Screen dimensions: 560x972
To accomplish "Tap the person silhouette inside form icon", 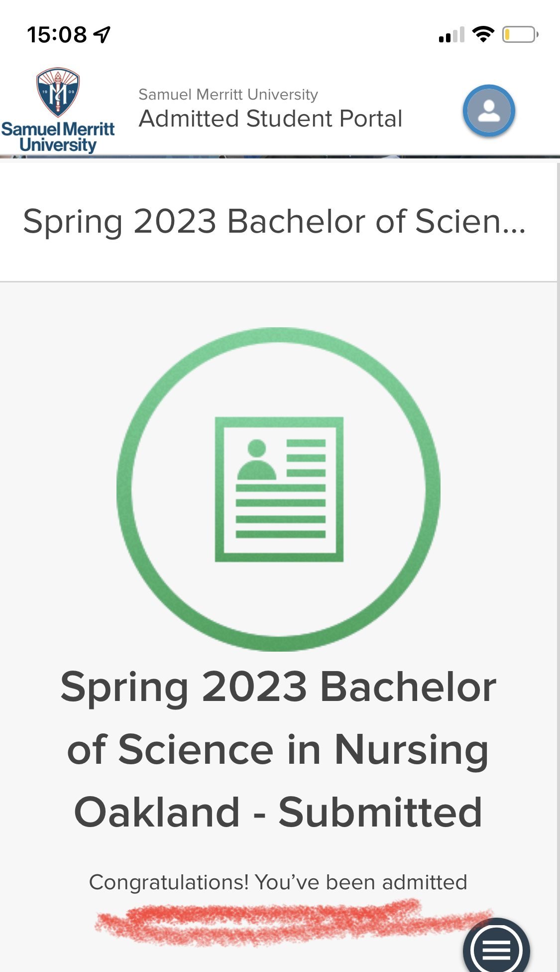I will point(257,459).
